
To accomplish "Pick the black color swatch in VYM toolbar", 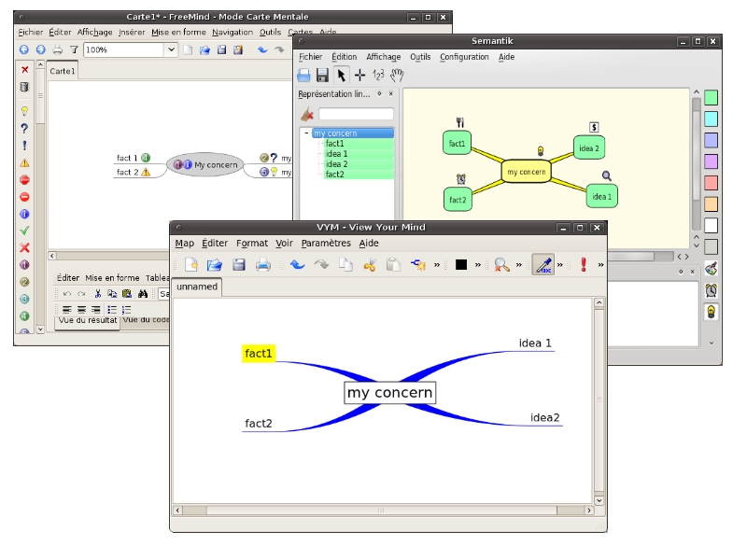I will tap(460, 265).
